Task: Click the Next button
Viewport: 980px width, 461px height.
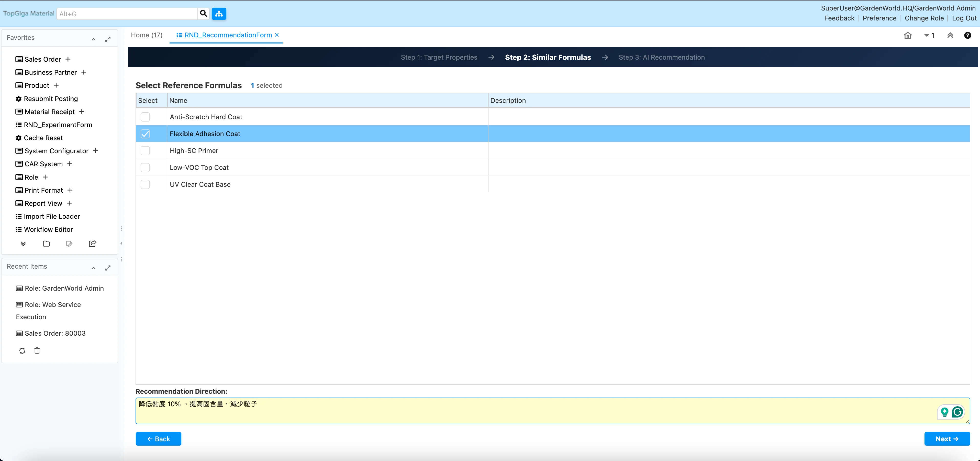Action: (947, 439)
